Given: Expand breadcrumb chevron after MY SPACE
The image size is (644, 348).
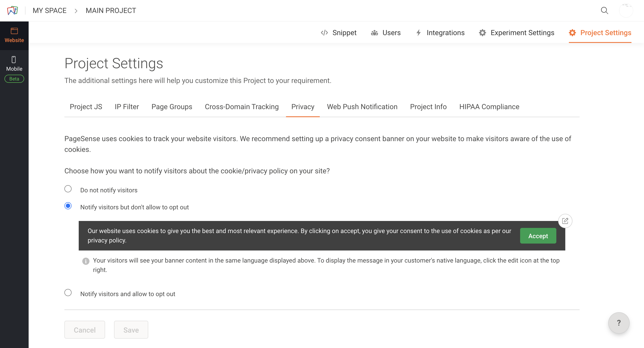Looking at the screenshot, I should (76, 11).
